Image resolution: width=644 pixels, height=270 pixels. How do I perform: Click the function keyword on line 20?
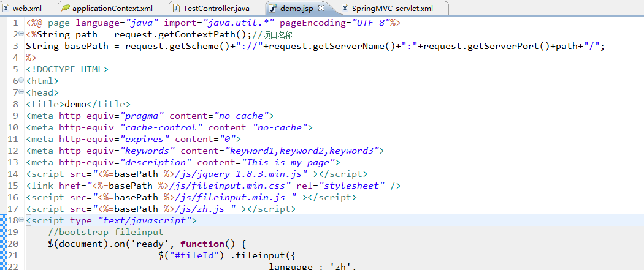(x=202, y=244)
